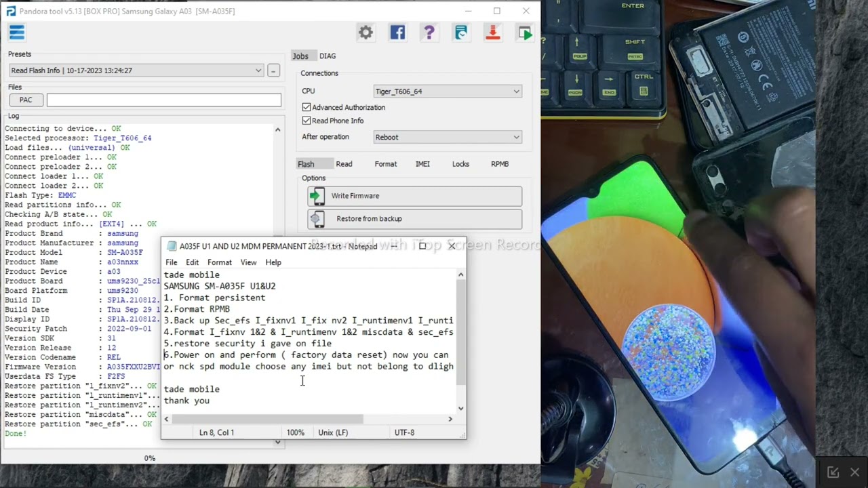Click the Notepad horizontal scroll right arrow
868x488 pixels.
click(450, 419)
